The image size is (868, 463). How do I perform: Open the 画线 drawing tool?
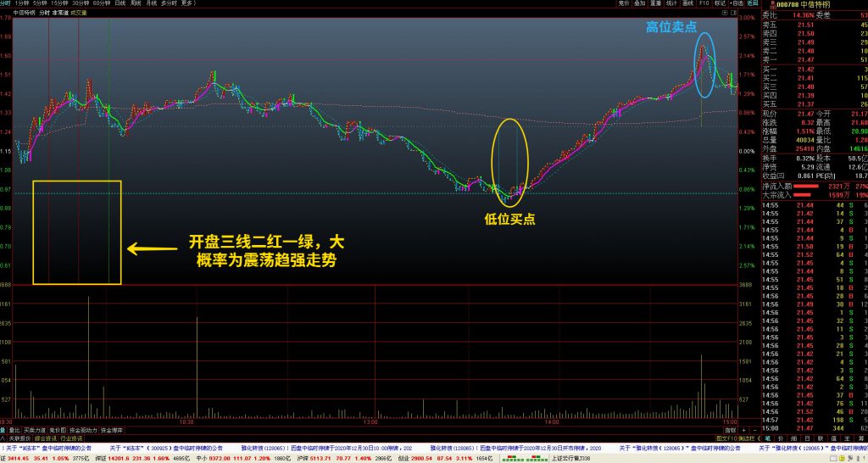[685, 3]
